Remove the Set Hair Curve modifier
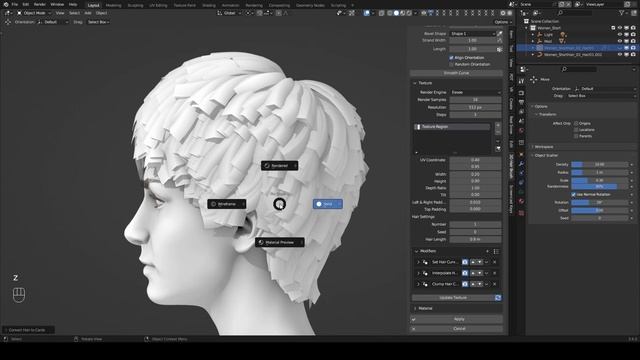Viewport: 640px width, 360px height. (494, 262)
